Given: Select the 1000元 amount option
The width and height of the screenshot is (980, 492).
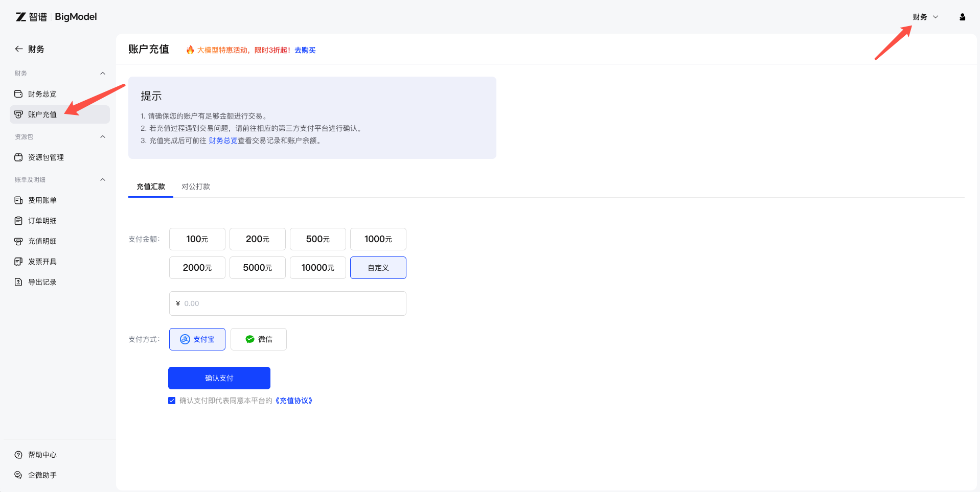Looking at the screenshot, I should pos(378,239).
